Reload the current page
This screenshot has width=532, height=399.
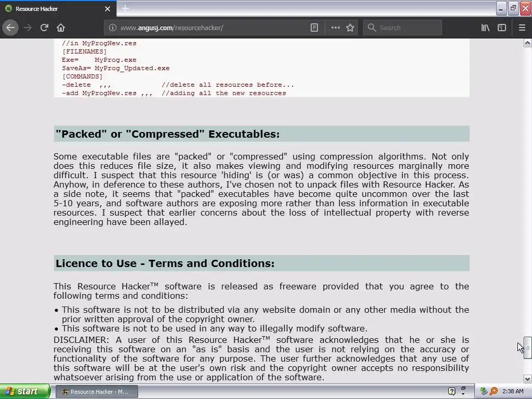[44, 28]
